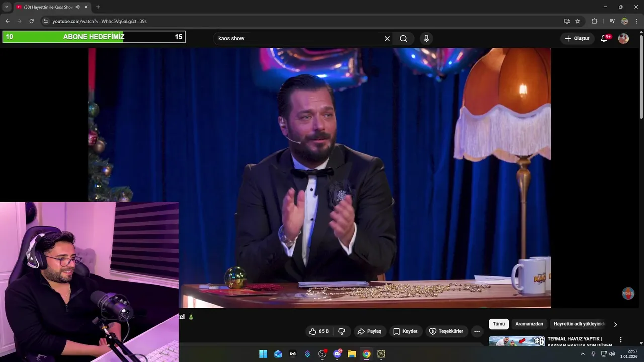Open the Windows Start menu

pos(263,354)
